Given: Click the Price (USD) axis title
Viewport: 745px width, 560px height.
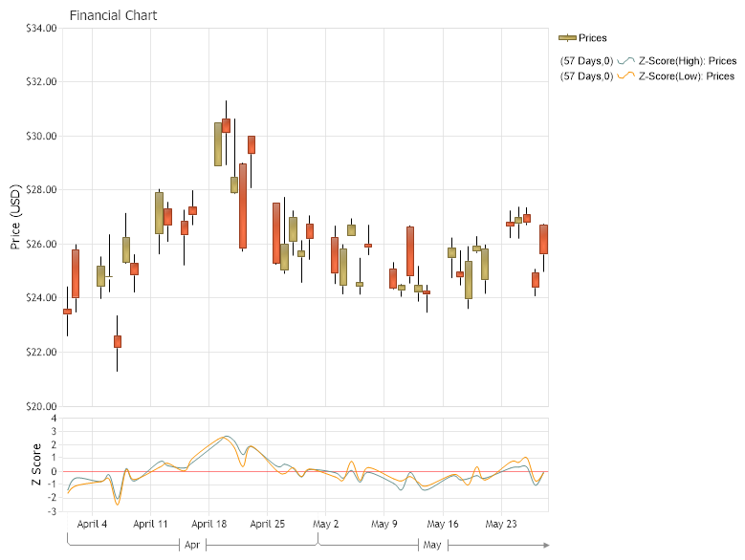Looking at the screenshot, I should tap(15, 217).
